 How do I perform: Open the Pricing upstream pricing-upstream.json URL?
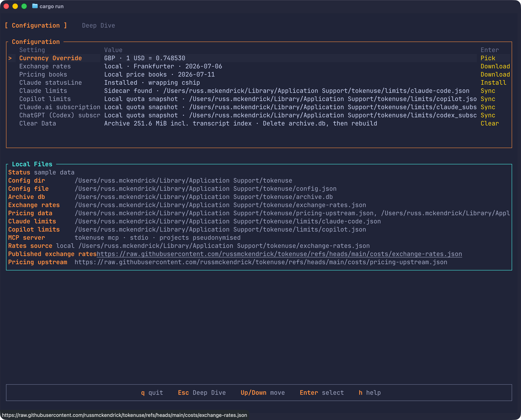click(261, 262)
